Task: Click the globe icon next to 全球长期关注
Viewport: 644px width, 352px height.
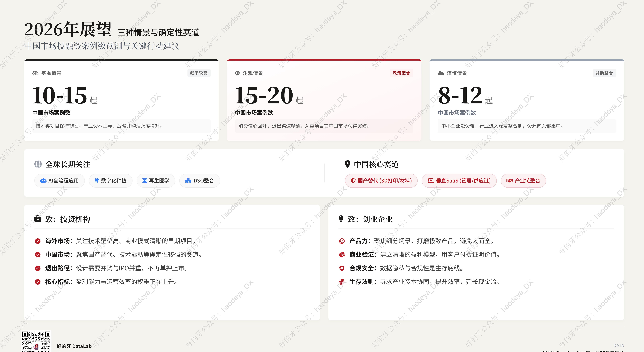Action: click(38, 164)
